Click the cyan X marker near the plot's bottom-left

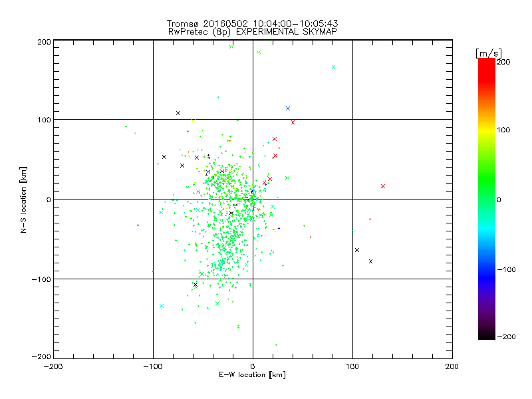pos(162,306)
